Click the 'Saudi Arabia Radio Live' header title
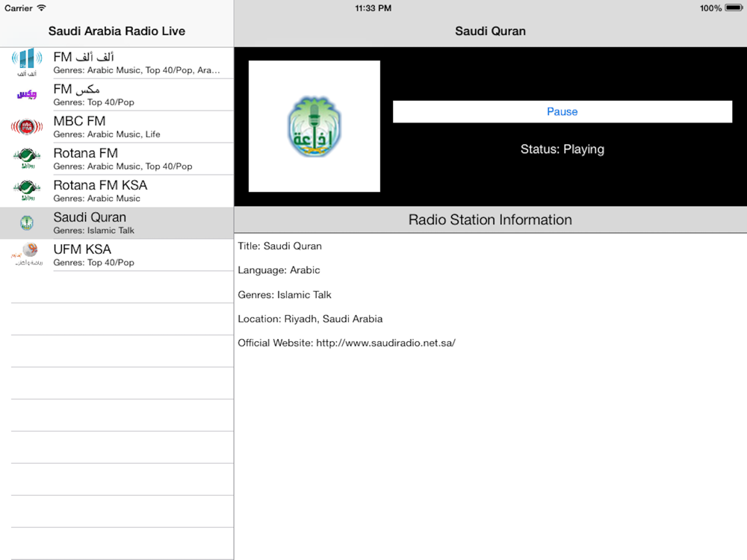 click(x=117, y=31)
